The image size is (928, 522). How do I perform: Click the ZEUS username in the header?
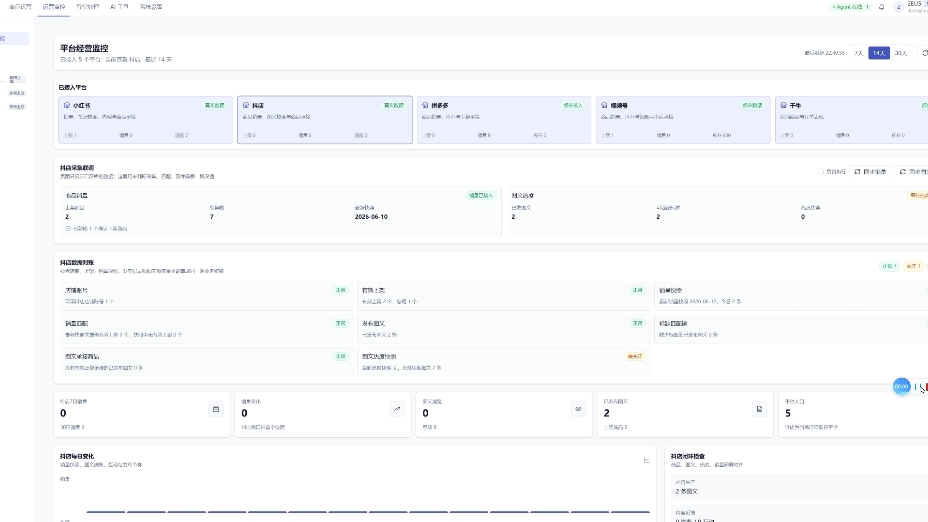916,4
